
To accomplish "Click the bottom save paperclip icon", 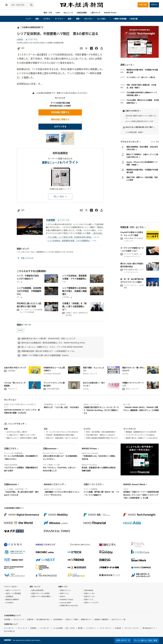I will point(19,210).
